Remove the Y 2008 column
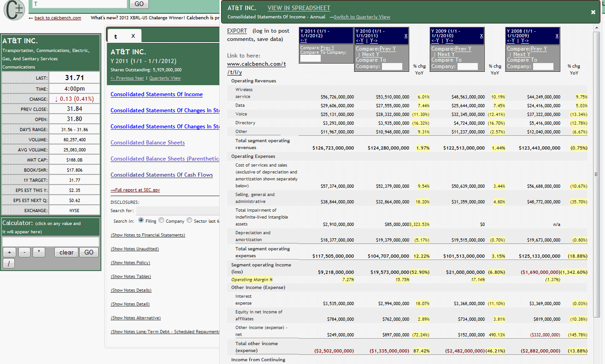This screenshot has width=605, height=364. [x=557, y=36]
